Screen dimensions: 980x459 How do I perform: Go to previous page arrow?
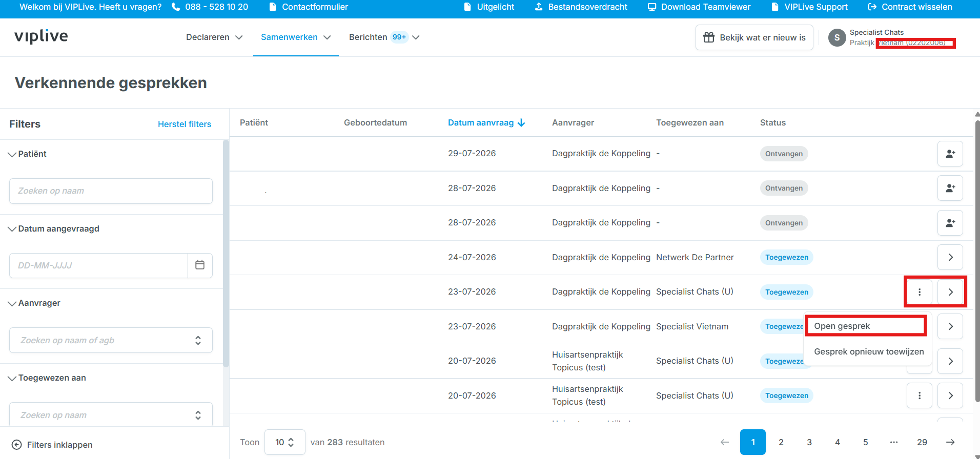click(x=725, y=442)
